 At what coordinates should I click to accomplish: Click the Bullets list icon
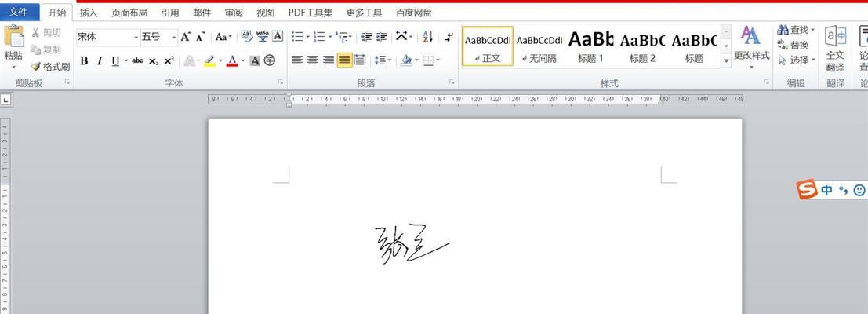tap(298, 37)
